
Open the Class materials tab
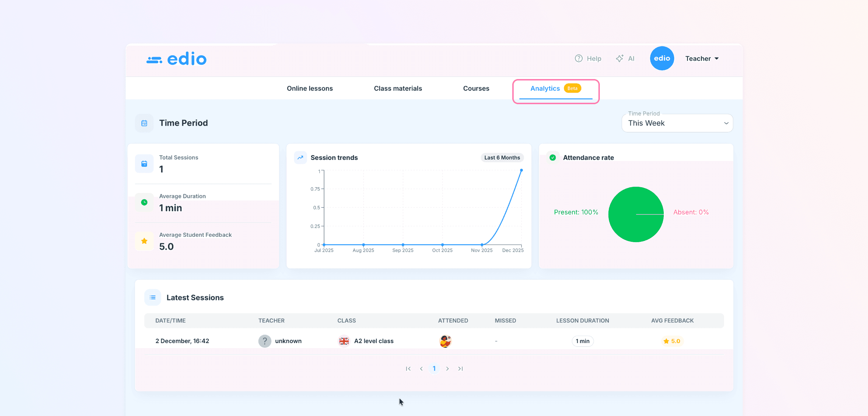click(x=398, y=88)
